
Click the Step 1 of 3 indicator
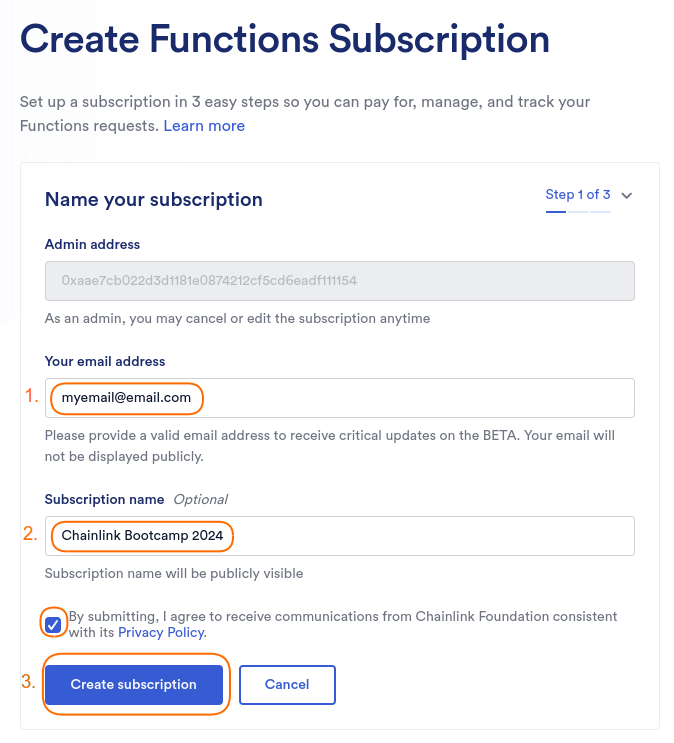tap(578, 194)
